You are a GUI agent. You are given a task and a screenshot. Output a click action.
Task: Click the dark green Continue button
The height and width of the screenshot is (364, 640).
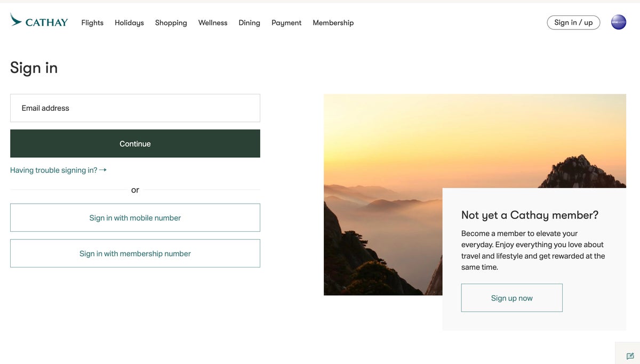click(135, 144)
